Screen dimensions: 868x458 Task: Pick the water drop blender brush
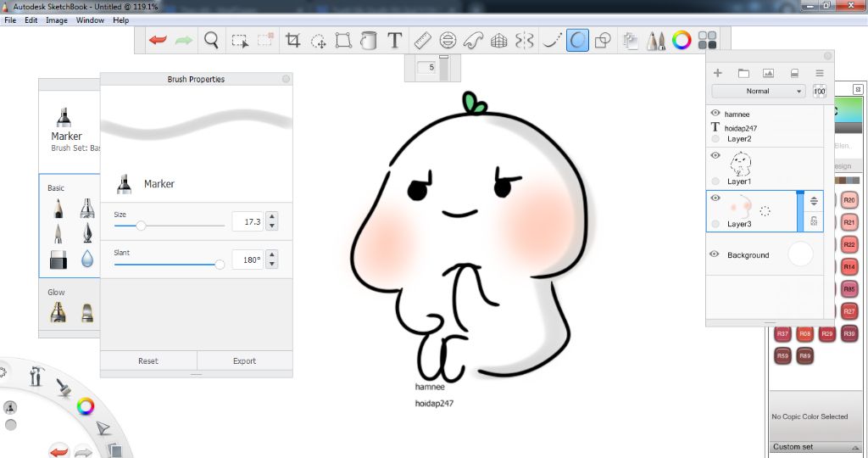pyautogui.click(x=87, y=259)
